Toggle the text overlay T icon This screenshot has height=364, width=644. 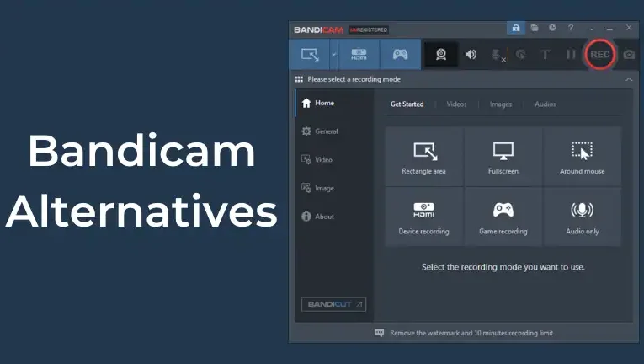point(546,55)
